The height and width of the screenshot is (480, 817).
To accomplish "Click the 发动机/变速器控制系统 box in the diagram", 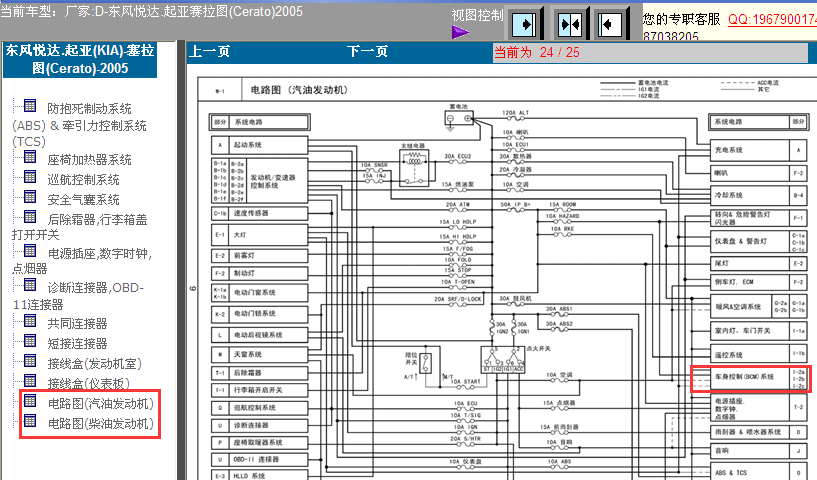I will tap(259, 181).
